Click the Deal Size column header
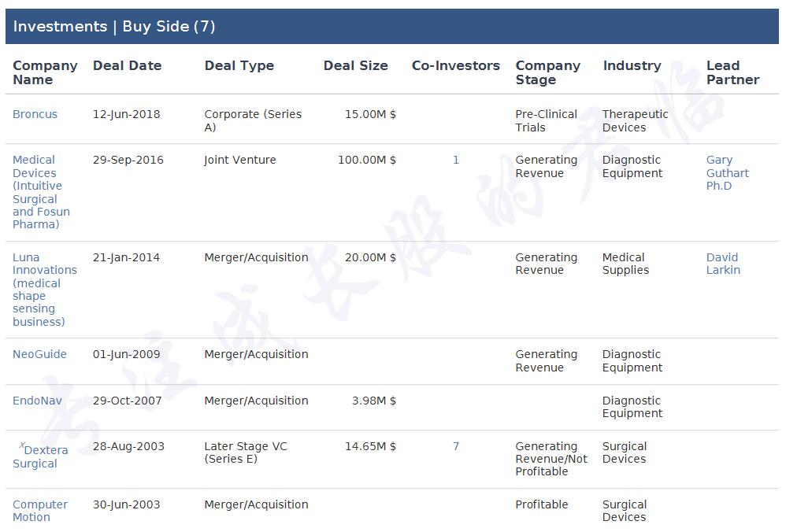The width and height of the screenshot is (786, 532). [x=355, y=66]
